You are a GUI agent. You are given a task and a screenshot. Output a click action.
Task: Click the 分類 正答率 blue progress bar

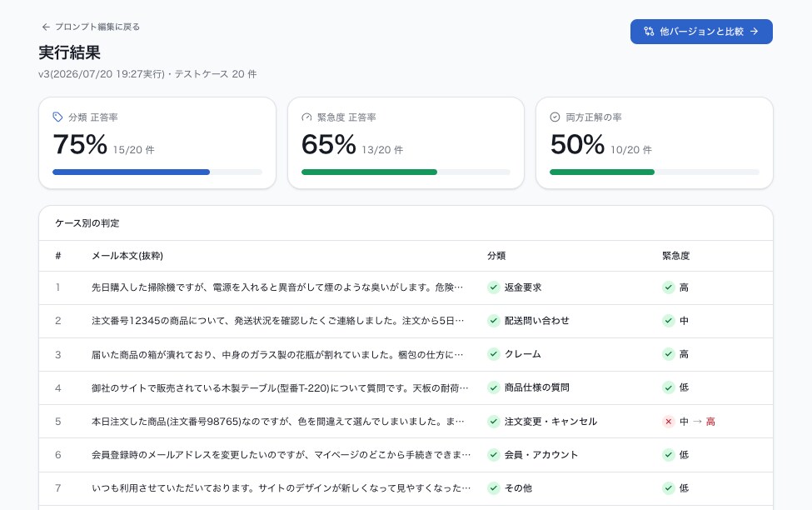tap(157, 172)
